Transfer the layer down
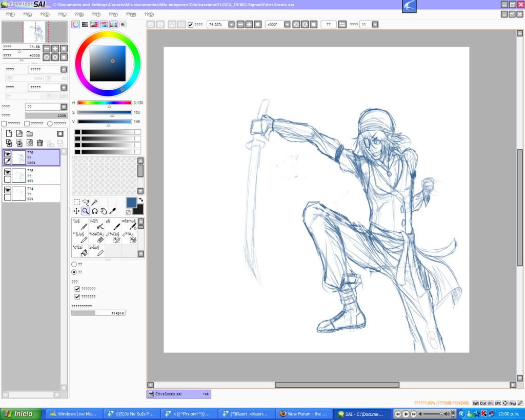This screenshot has height=420, width=525. tap(9, 143)
